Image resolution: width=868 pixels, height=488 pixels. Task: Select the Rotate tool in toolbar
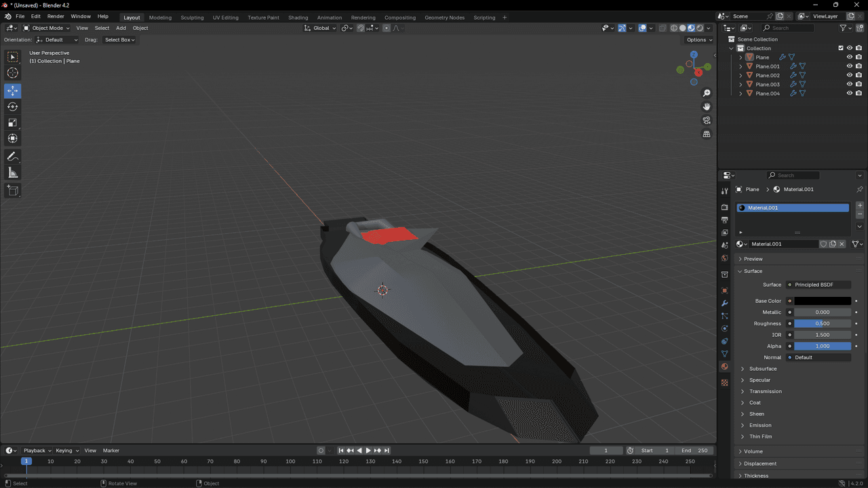(x=13, y=106)
